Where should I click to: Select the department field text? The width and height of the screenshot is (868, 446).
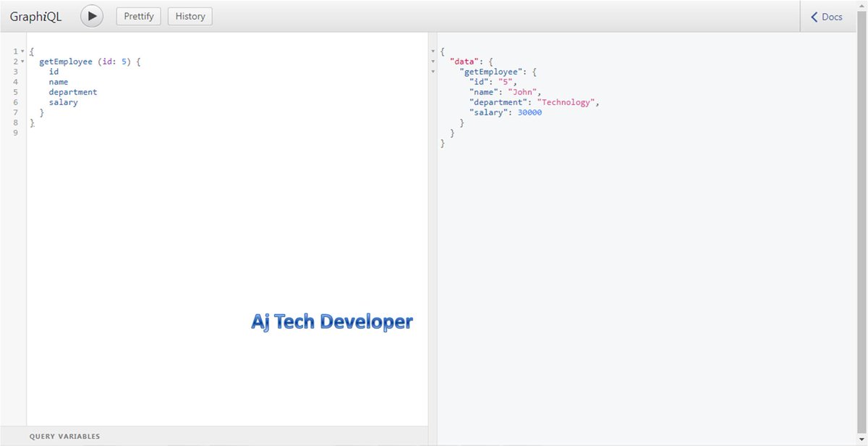(75, 92)
